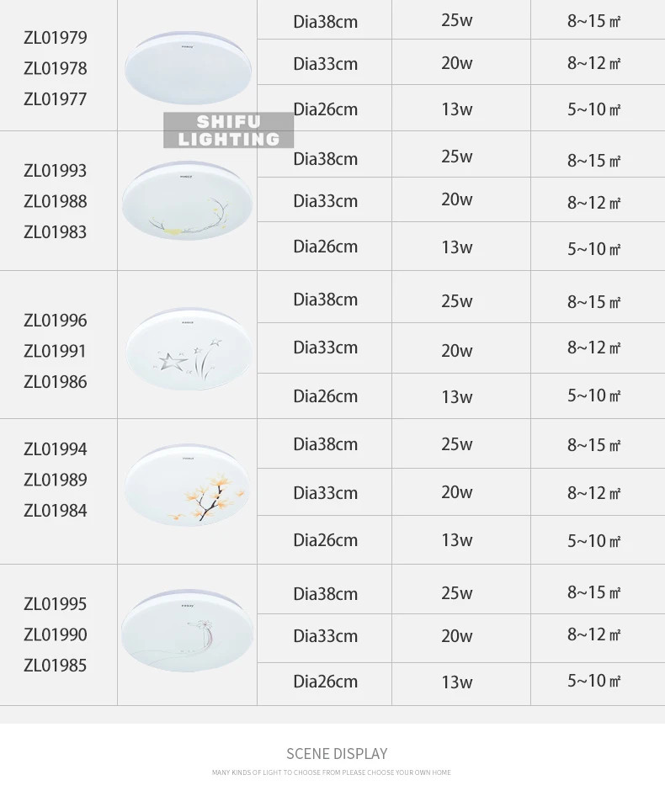Click Dia38cm cell in the star lamp row
This screenshot has height=812, width=665.
(325, 297)
